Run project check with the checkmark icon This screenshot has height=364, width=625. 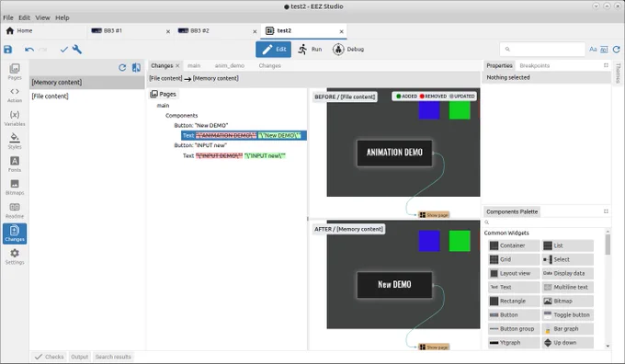click(63, 50)
